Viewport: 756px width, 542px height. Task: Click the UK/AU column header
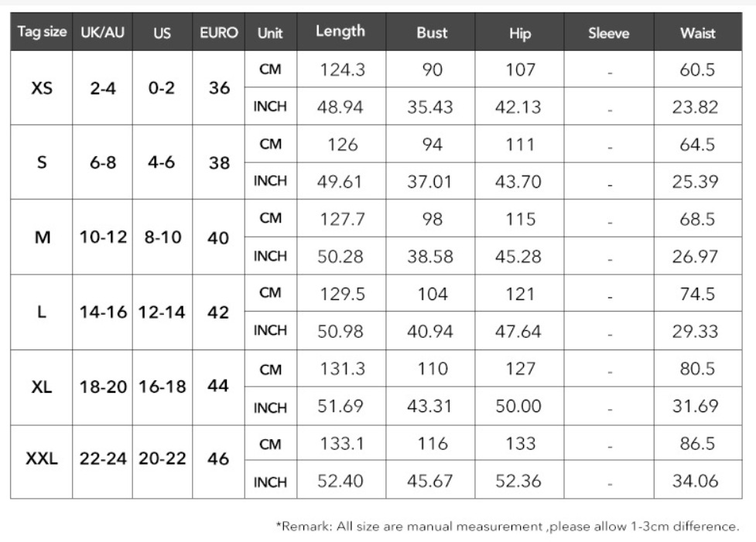pos(103,33)
